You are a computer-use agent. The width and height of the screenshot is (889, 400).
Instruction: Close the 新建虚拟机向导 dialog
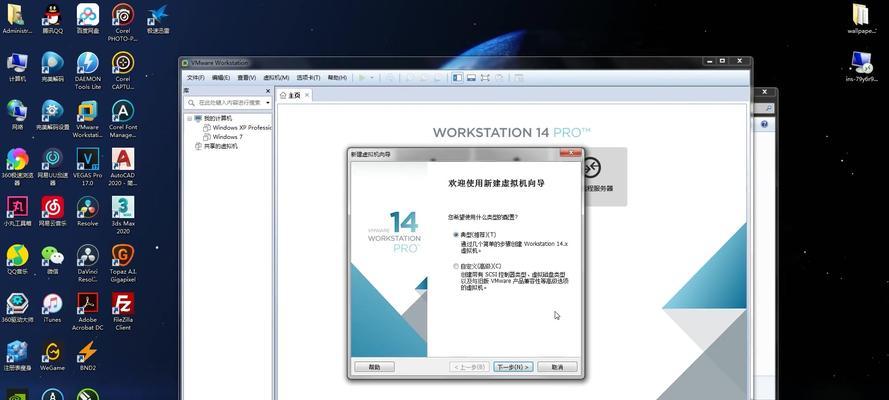570,153
